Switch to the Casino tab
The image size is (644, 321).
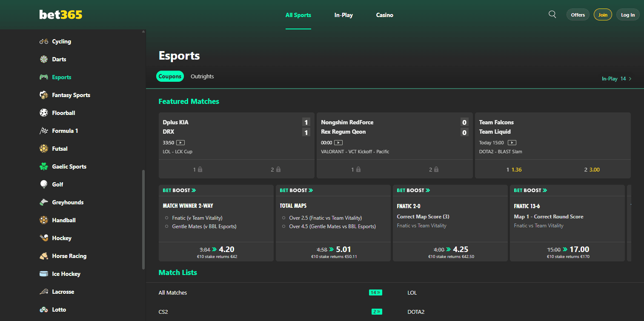384,15
